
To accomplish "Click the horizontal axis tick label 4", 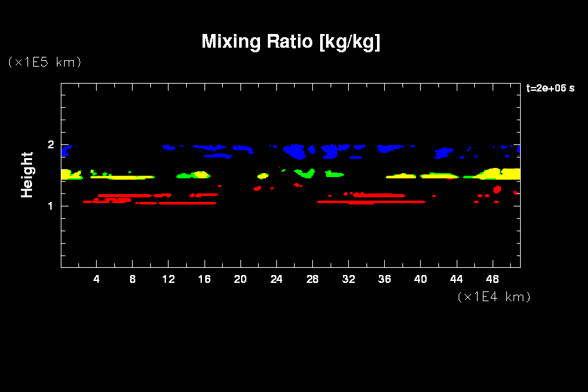I will 97,279.
